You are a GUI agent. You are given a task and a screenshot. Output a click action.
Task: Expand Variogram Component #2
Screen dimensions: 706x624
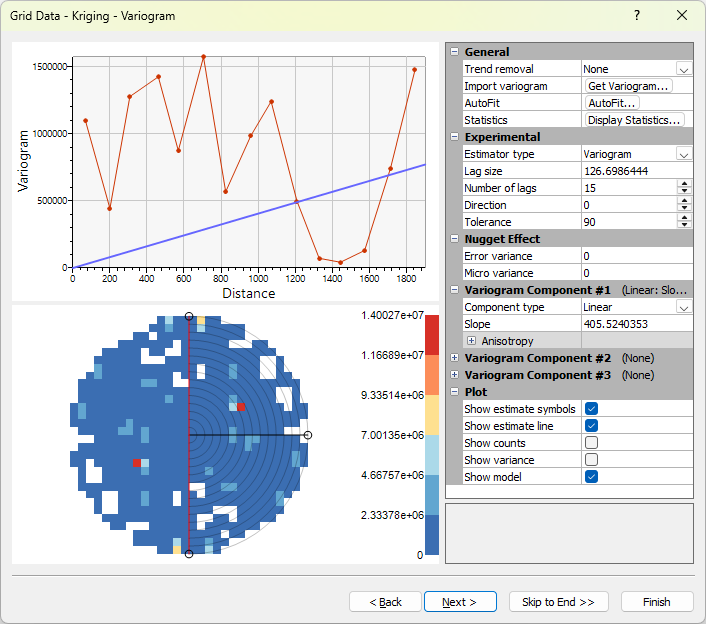coord(454,358)
